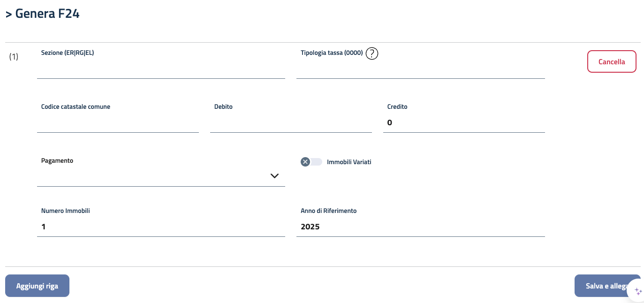This screenshot has height=303, width=644.
Task: Click the Genera F24 page heading
Action: (x=42, y=14)
